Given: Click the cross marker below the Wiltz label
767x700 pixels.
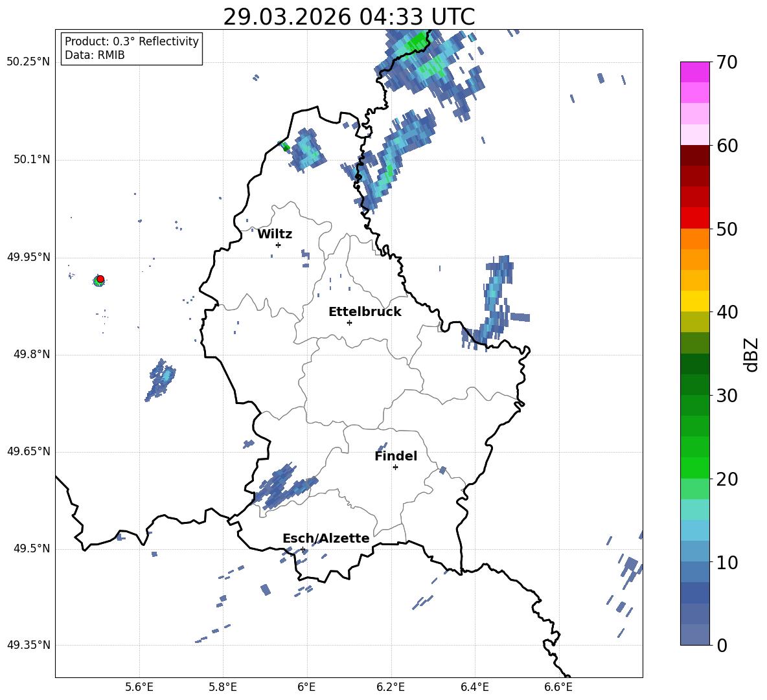Looking at the screenshot, I should click(x=278, y=245).
